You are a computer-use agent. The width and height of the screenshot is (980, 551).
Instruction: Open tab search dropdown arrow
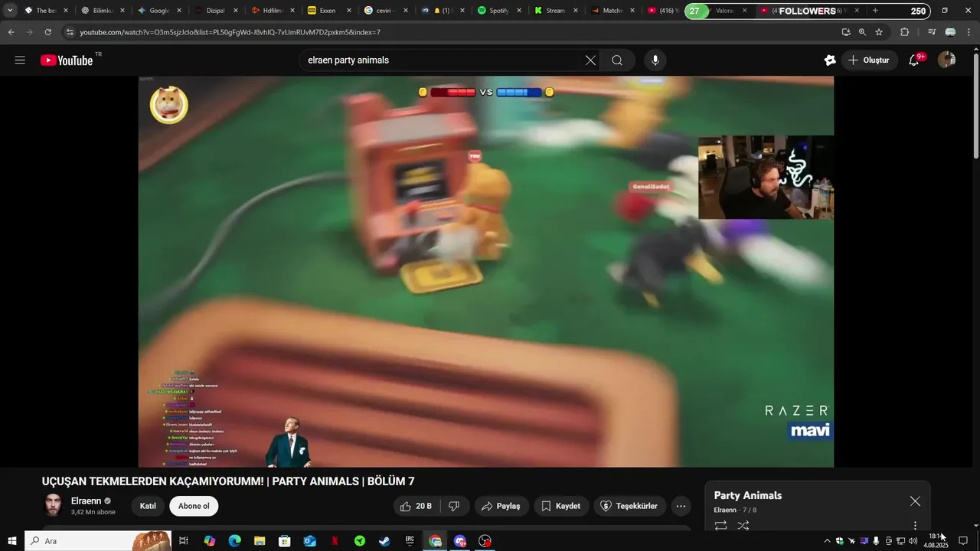click(10, 11)
